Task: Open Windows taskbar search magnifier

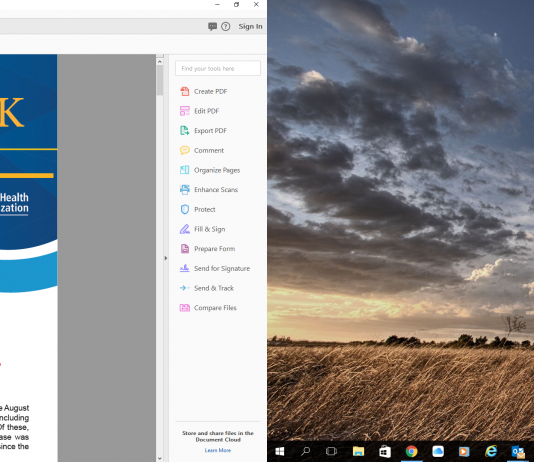Action: (305, 451)
